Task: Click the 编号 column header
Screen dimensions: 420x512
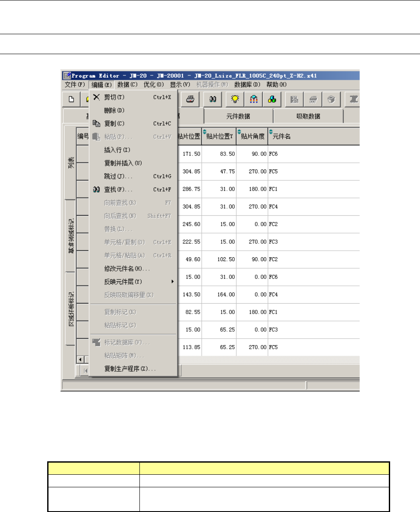Action: [83, 136]
